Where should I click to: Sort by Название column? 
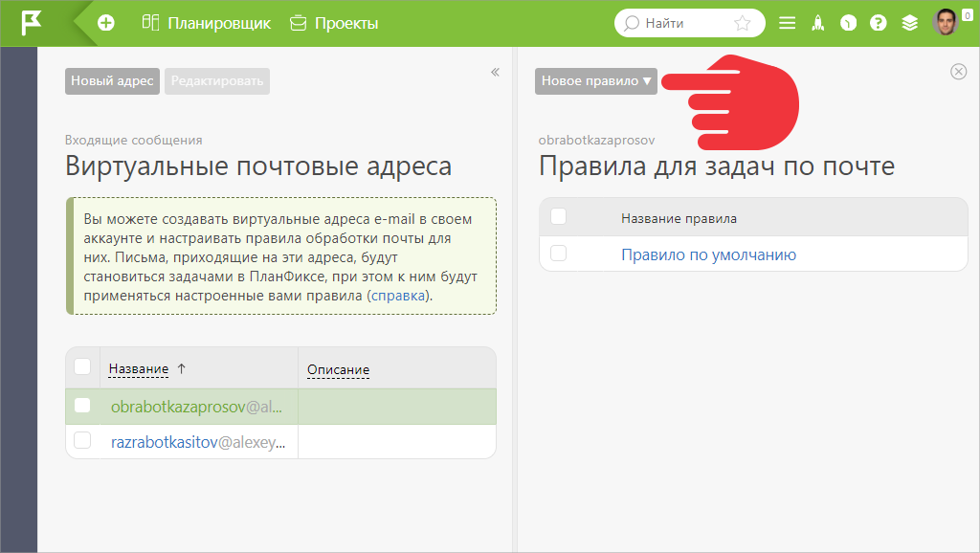tap(139, 369)
